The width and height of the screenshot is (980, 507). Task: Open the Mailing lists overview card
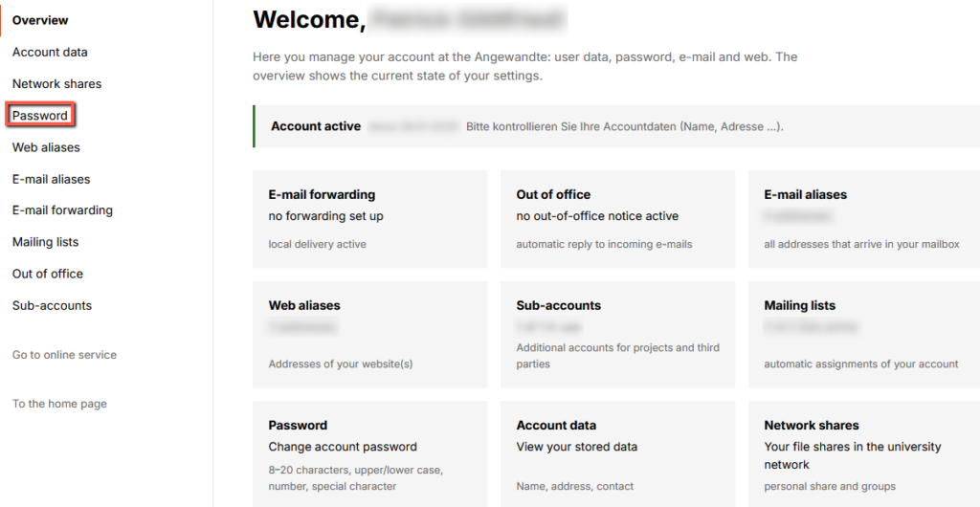pyautogui.click(x=864, y=335)
